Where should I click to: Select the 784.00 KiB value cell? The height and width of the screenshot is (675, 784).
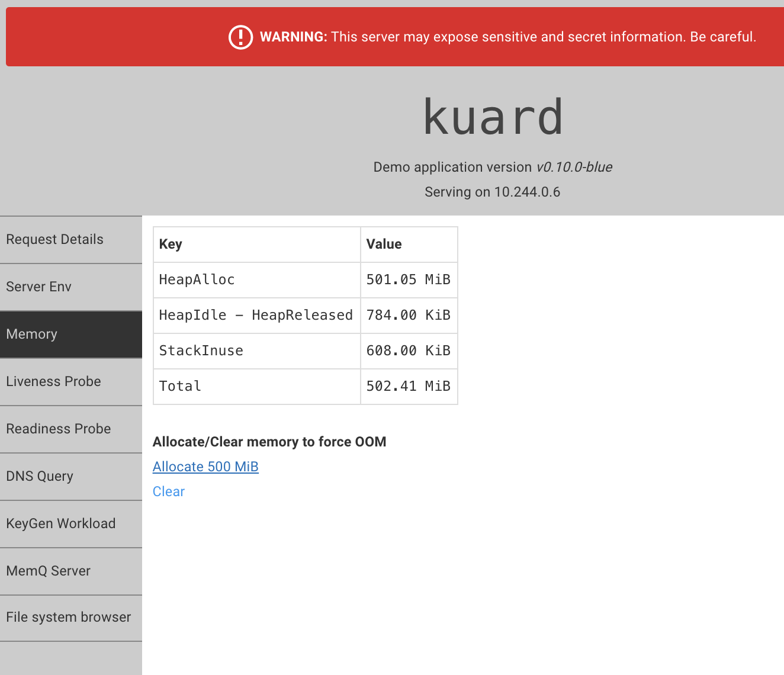409,316
